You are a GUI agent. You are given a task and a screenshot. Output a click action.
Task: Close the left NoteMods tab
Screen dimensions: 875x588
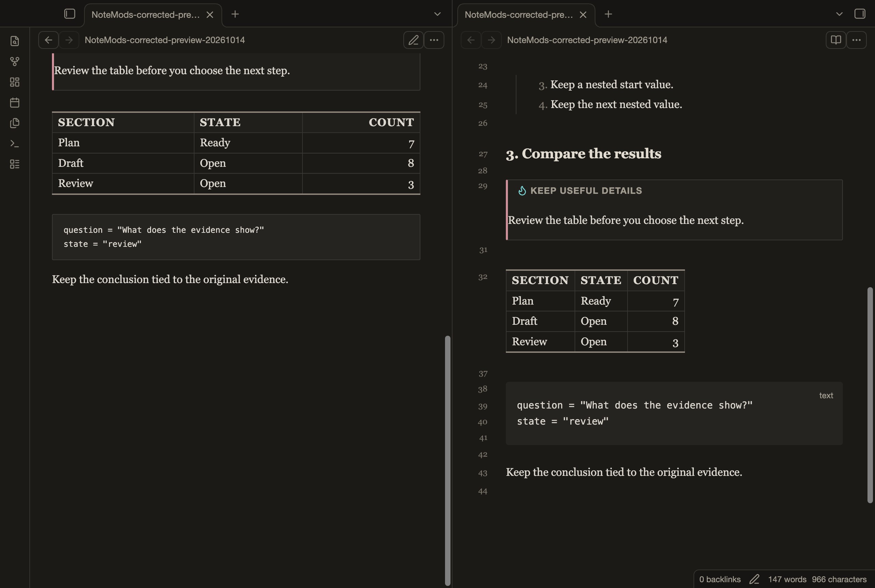click(x=210, y=15)
